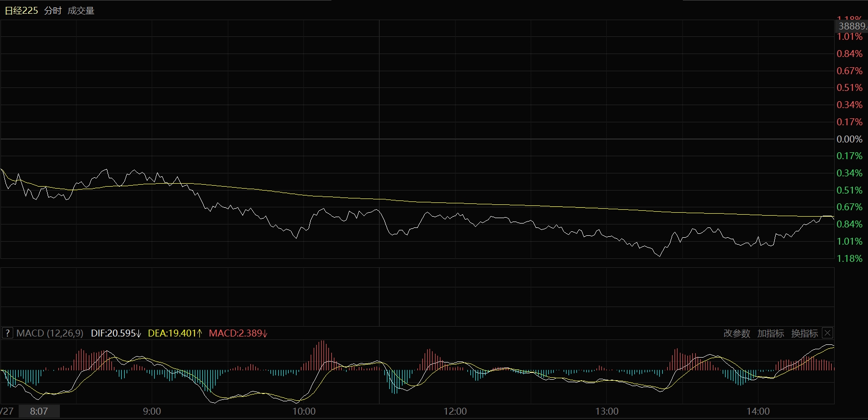Close the MACD indicator panel with X

pos(827,333)
